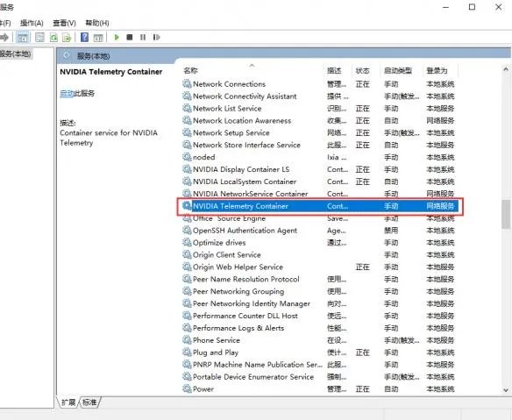
Task: Click the 启动 link to start service
Action: pos(67,94)
